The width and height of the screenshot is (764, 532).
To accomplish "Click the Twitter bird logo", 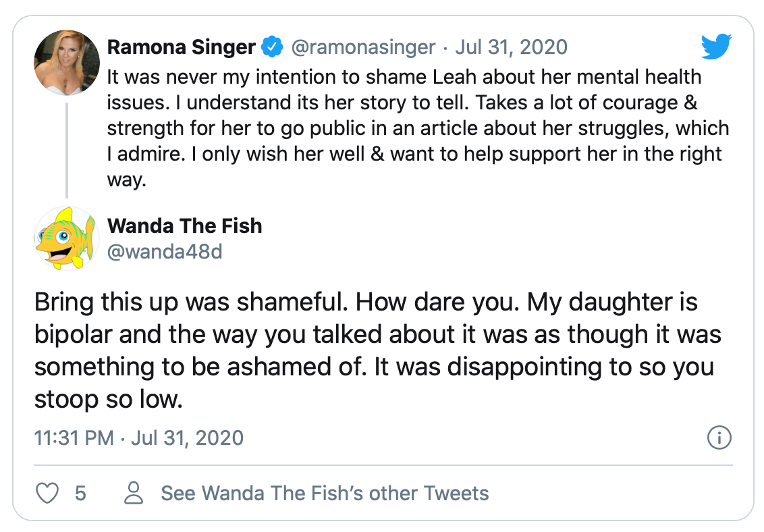I will point(717,47).
